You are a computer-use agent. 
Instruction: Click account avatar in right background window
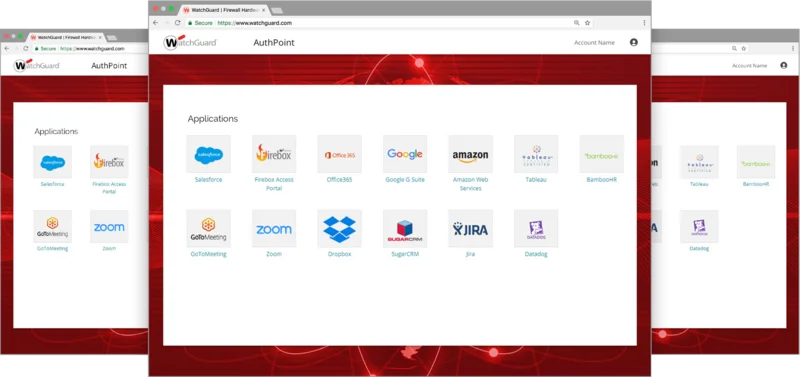[x=784, y=65]
